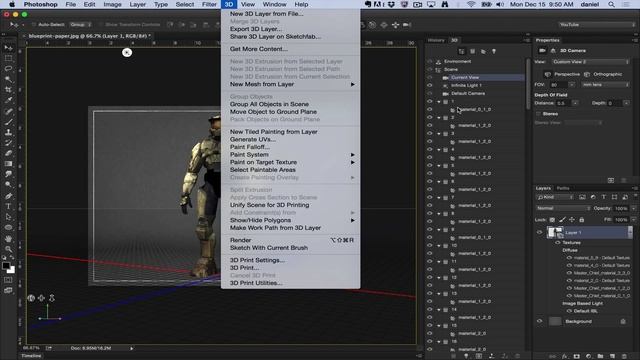
Task: Choose Move Object to Ground Plane
Action: click(273, 111)
